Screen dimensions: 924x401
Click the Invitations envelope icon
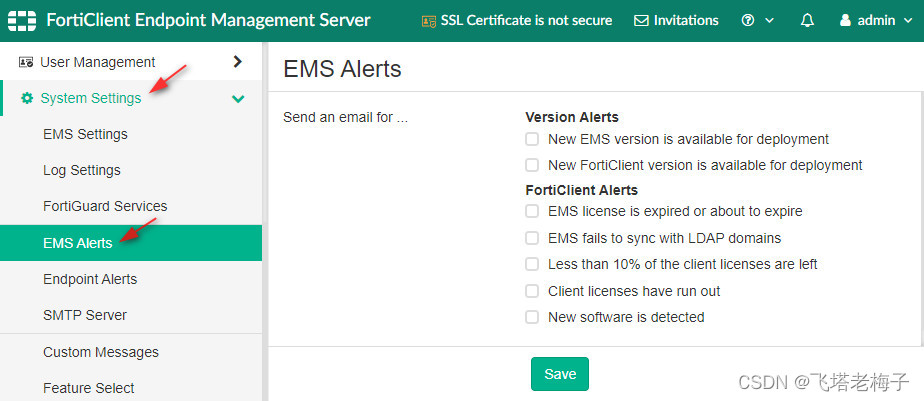(641, 21)
